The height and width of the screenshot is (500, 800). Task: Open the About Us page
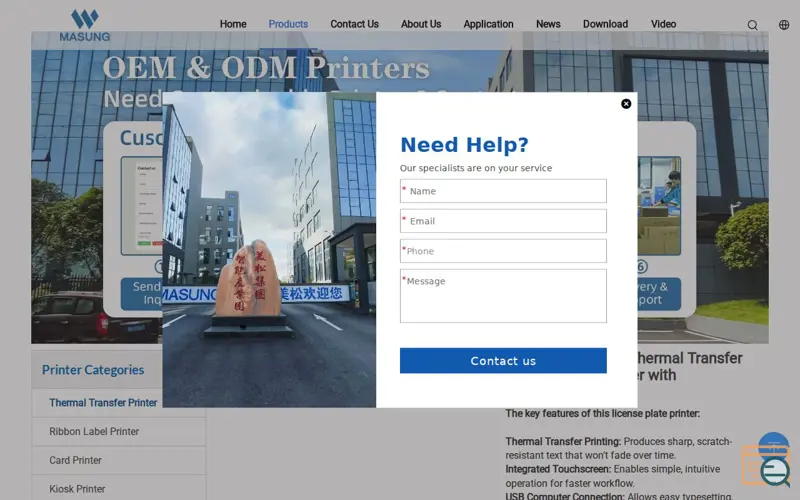click(x=421, y=24)
